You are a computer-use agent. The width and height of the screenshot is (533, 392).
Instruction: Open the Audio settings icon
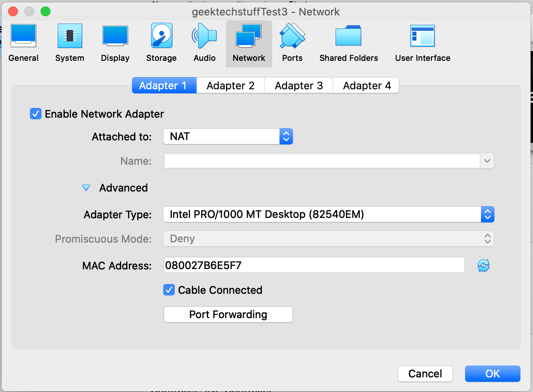pyautogui.click(x=204, y=41)
